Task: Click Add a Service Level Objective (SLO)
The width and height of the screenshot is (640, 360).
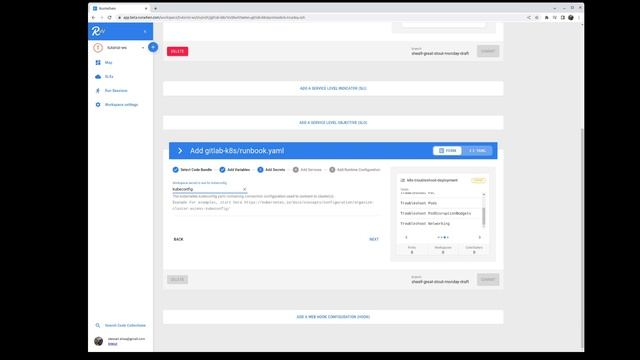Action: 333,122
